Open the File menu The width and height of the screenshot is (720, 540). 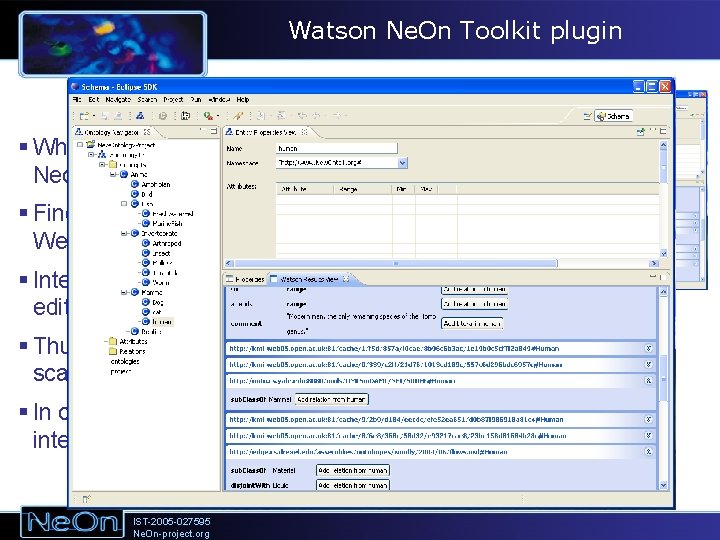point(77,100)
